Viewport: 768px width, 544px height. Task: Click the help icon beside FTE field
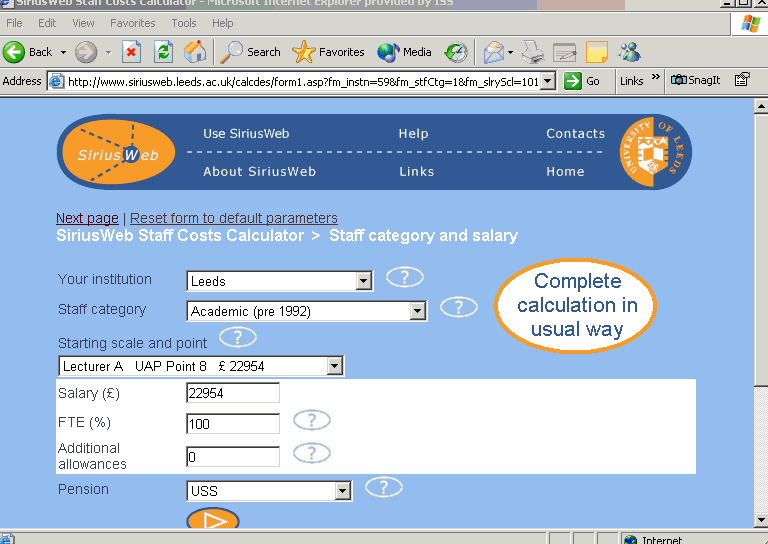coord(311,421)
